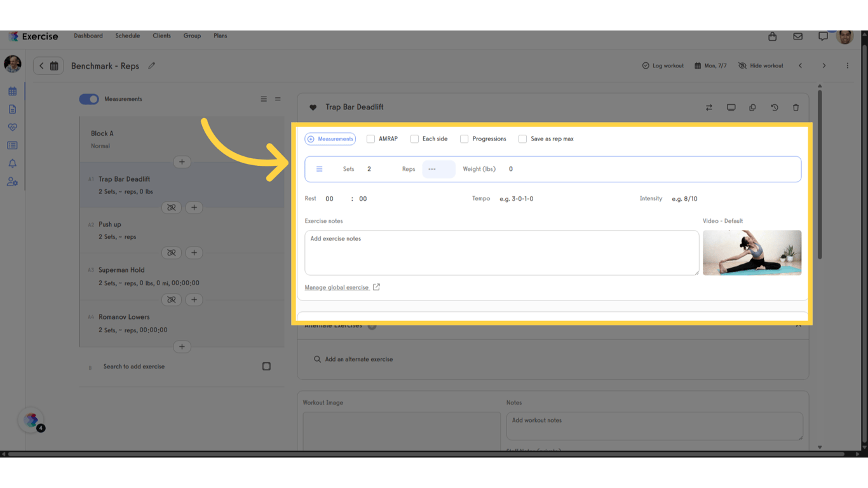Click the pencil to rename Benchmark - Reps

click(x=152, y=65)
